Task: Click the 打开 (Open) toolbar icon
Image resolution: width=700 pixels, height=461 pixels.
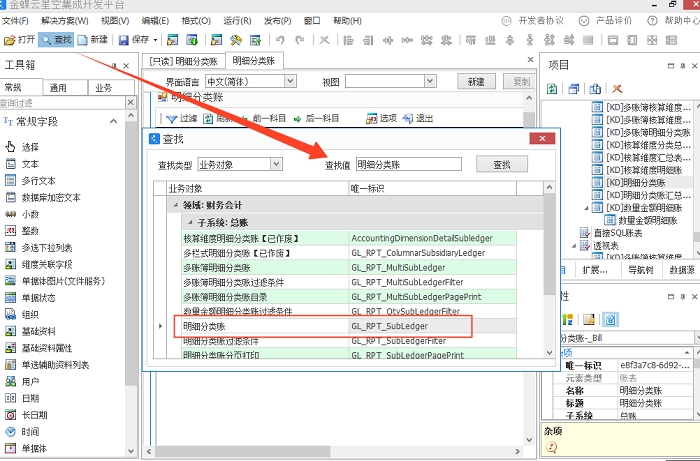Action: pyautogui.click(x=10, y=40)
